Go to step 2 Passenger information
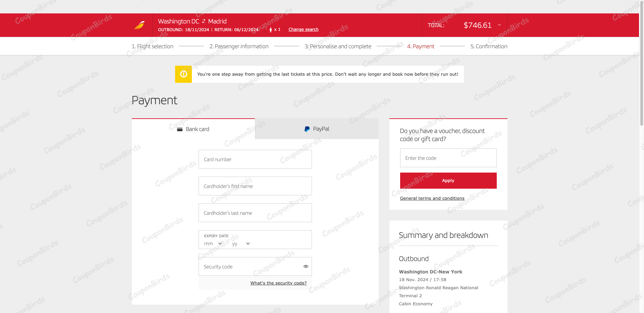 [x=239, y=46]
